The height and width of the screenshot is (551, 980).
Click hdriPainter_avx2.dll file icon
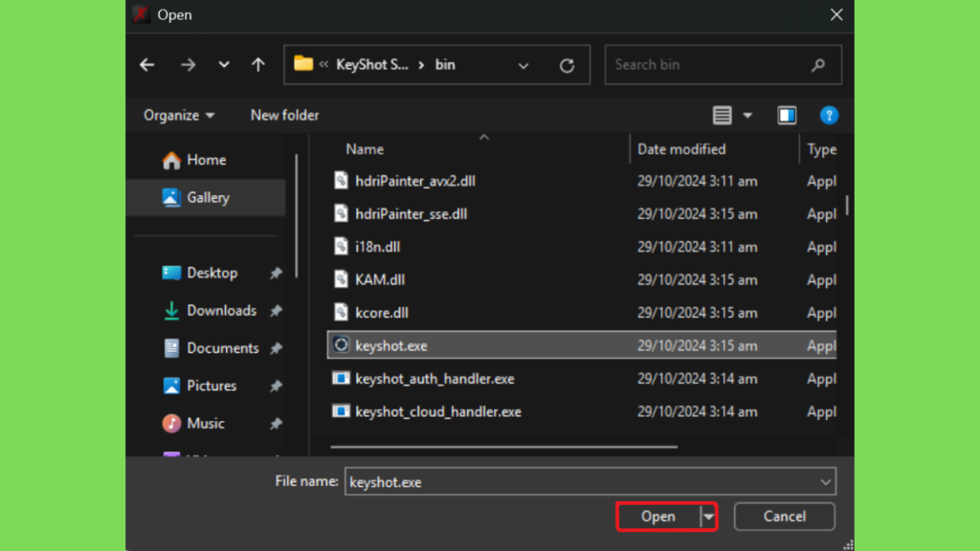tap(341, 181)
